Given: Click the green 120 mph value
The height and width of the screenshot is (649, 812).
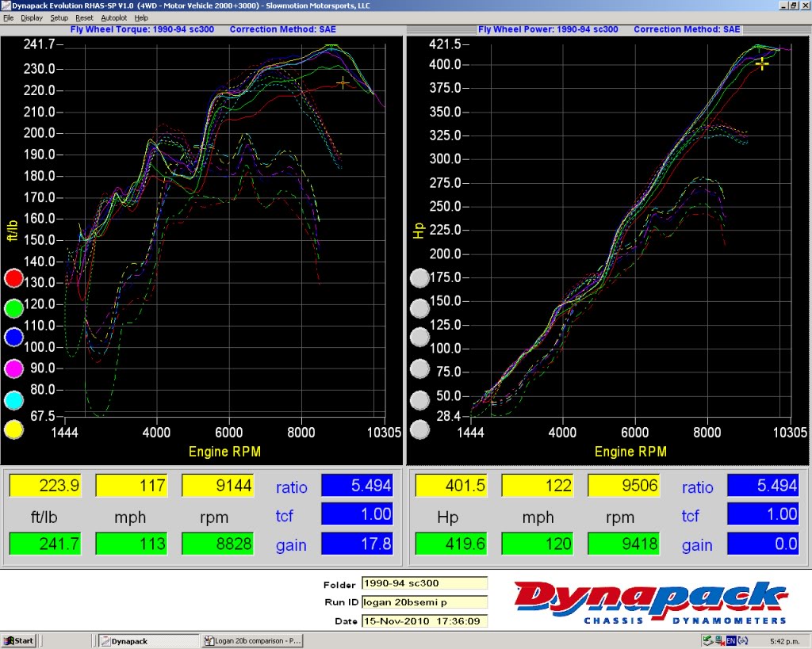Looking at the screenshot, I should (x=538, y=544).
